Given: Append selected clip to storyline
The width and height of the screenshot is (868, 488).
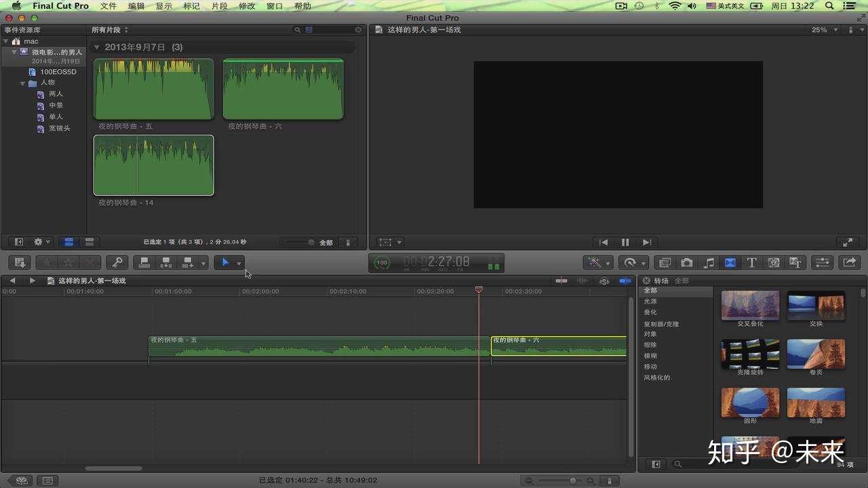Looking at the screenshot, I should [x=188, y=262].
